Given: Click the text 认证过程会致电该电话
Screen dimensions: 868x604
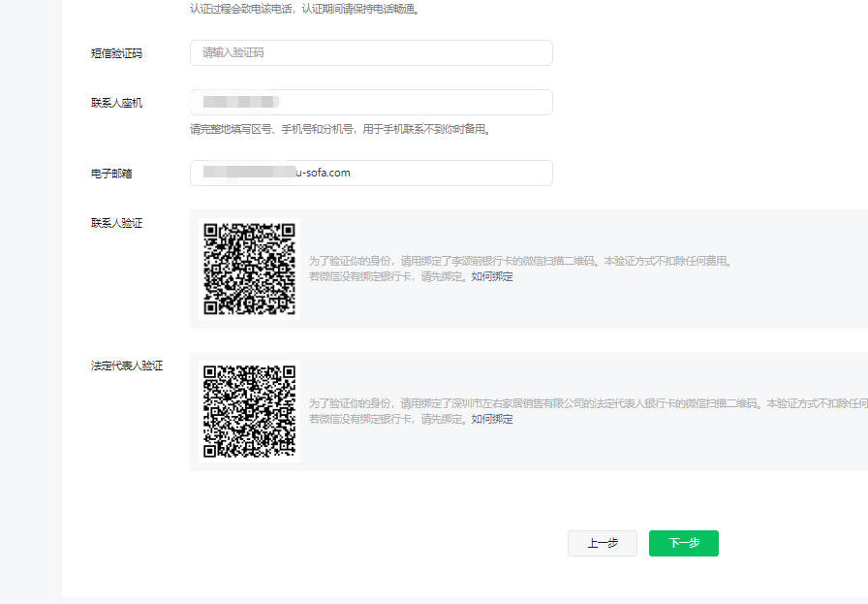Looking at the screenshot, I should pos(241,10).
